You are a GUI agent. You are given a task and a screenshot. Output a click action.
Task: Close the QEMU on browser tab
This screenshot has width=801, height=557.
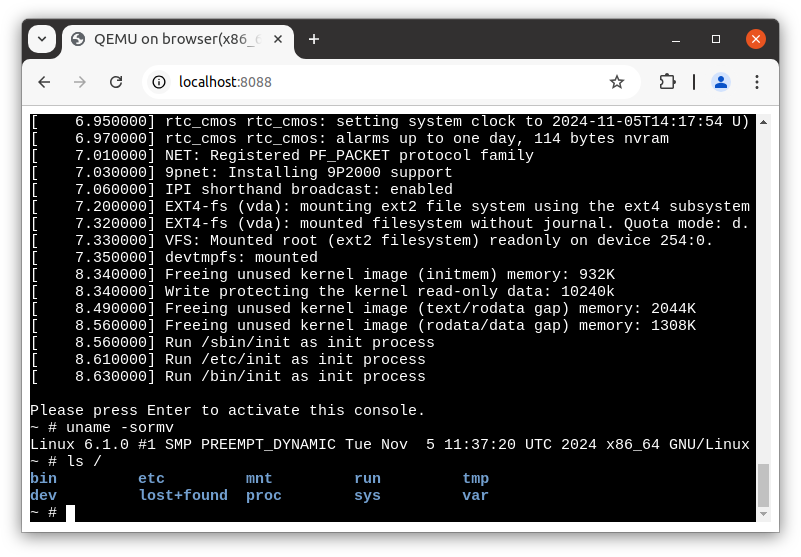pyautogui.click(x=278, y=39)
